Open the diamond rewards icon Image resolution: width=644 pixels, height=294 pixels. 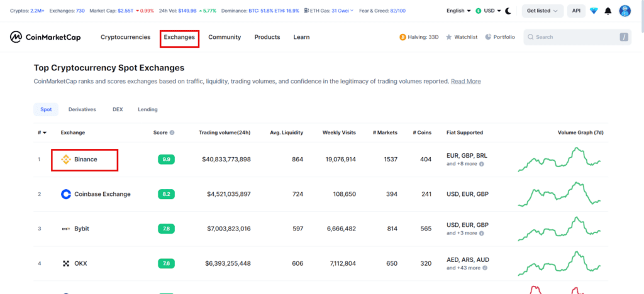594,11
